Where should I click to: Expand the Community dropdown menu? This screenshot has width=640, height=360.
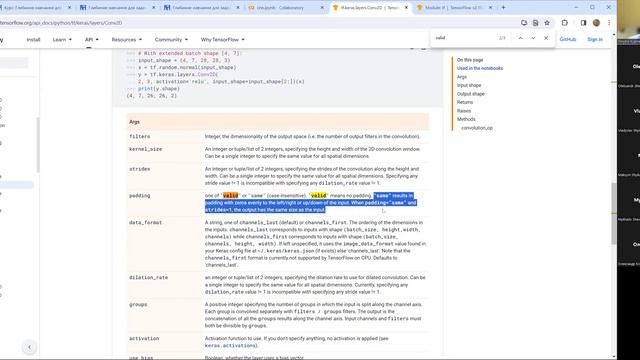171,40
